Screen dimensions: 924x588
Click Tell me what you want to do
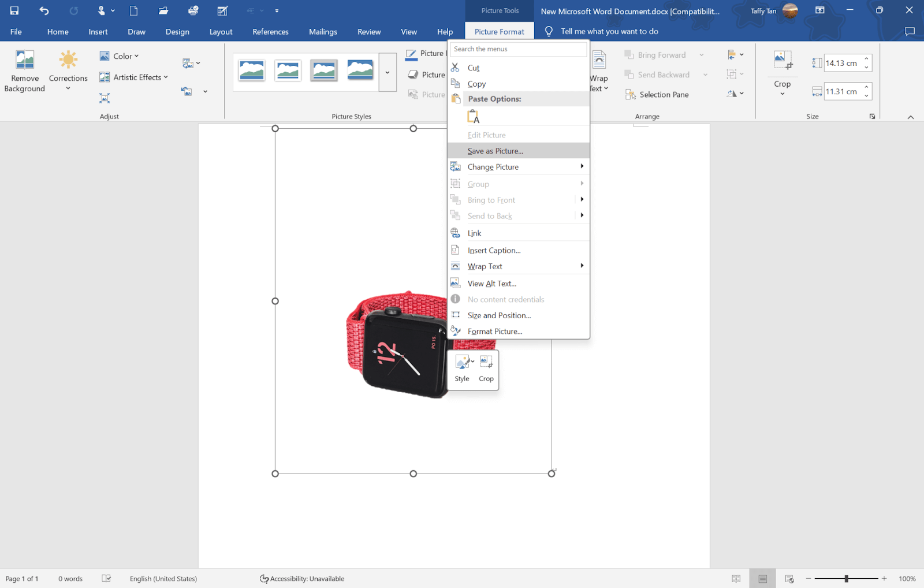point(609,31)
